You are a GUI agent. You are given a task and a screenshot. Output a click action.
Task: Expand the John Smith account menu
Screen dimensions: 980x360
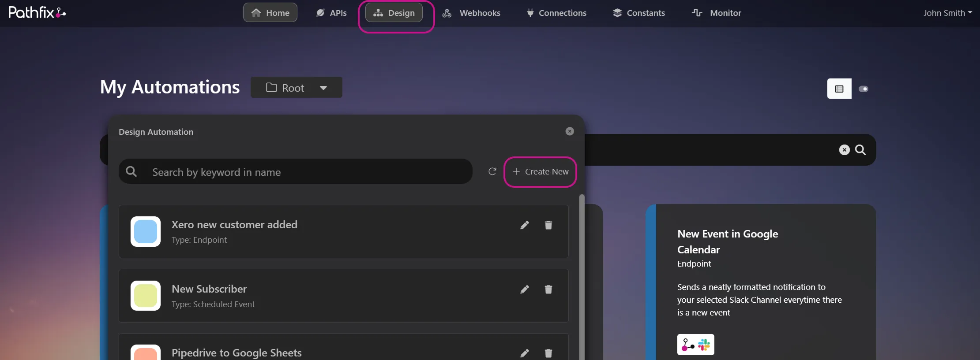(948, 13)
